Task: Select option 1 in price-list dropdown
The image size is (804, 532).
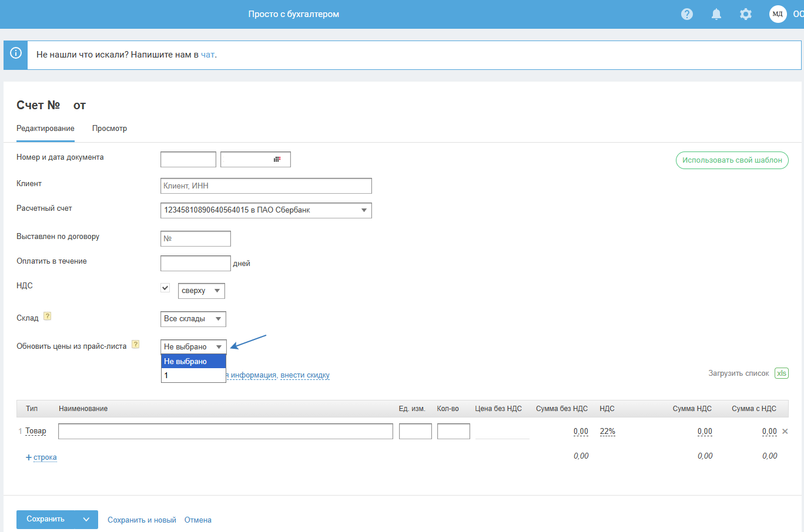Action: click(193, 375)
